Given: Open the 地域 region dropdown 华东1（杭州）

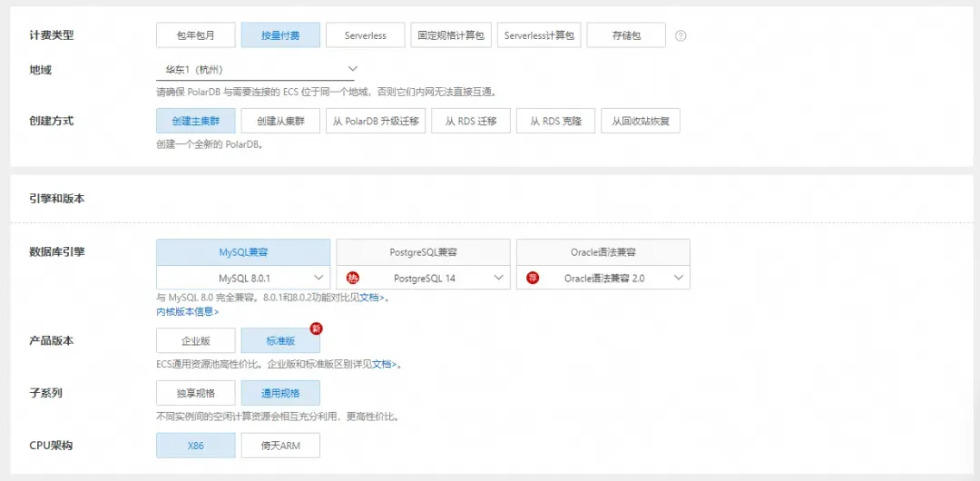Looking at the screenshot, I should click(255, 69).
